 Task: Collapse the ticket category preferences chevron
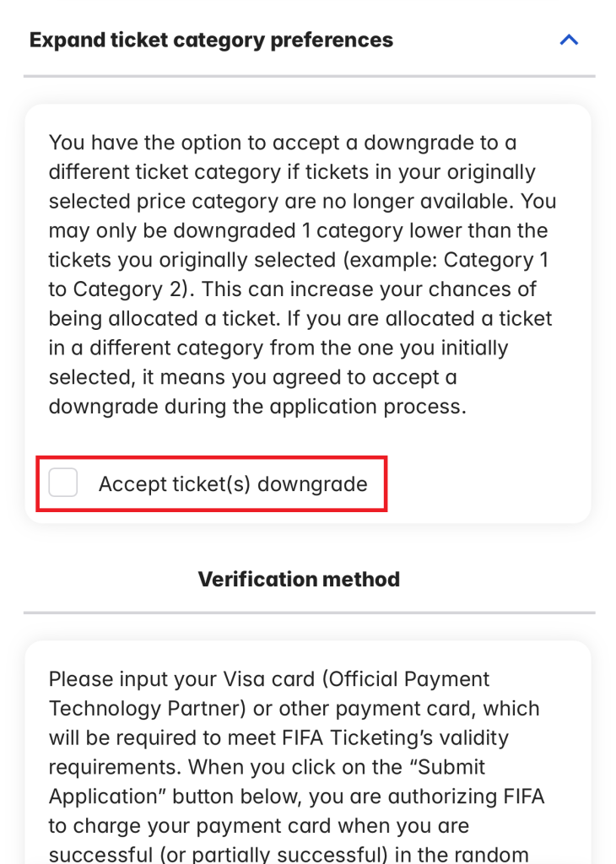click(x=570, y=40)
